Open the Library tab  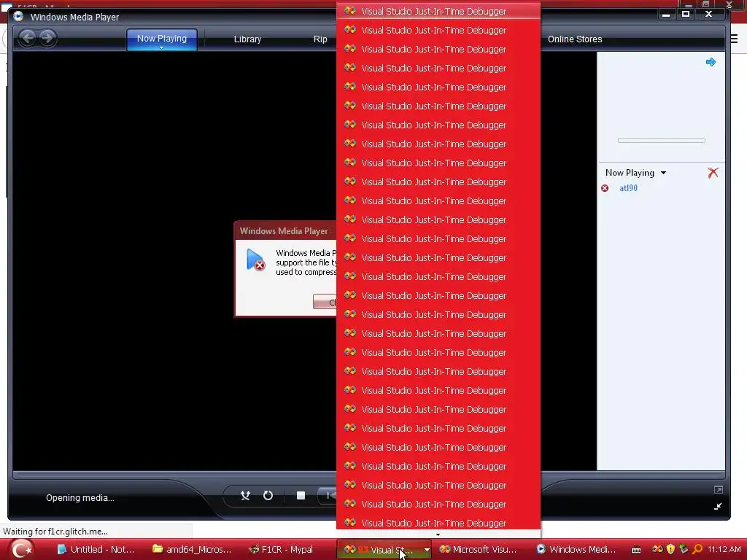coord(247,39)
